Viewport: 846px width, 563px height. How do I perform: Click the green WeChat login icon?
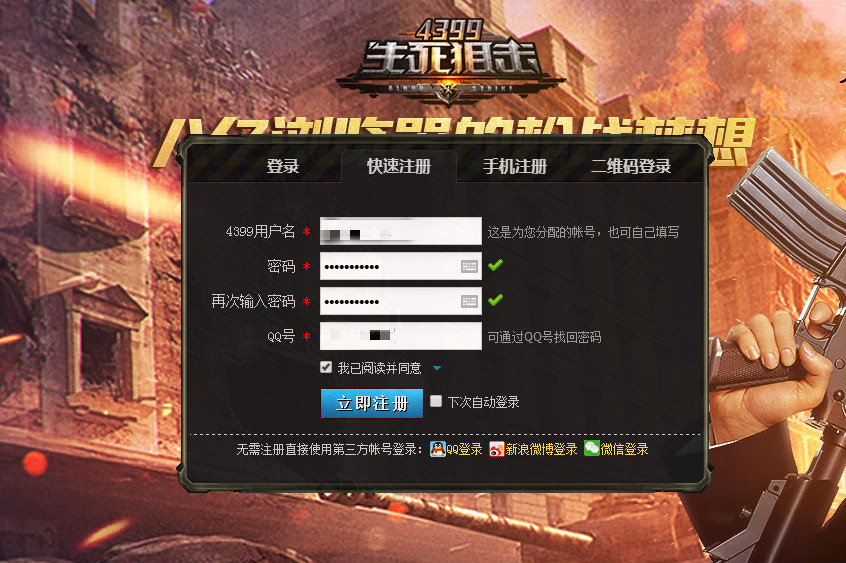pos(592,449)
